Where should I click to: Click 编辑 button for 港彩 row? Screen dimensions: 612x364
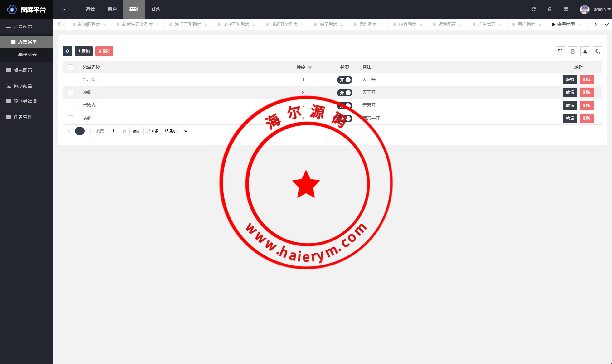coord(570,118)
